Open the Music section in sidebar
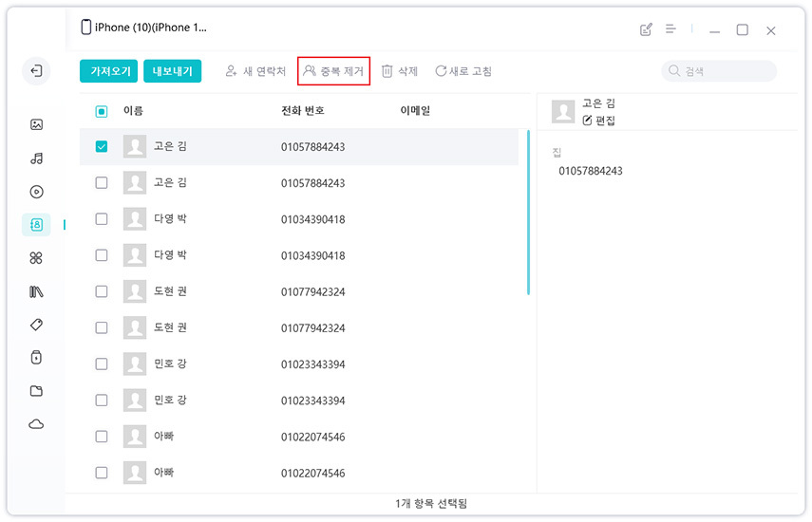This screenshot has width=812, height=522. pyautogui.click(x=36, y=158)
